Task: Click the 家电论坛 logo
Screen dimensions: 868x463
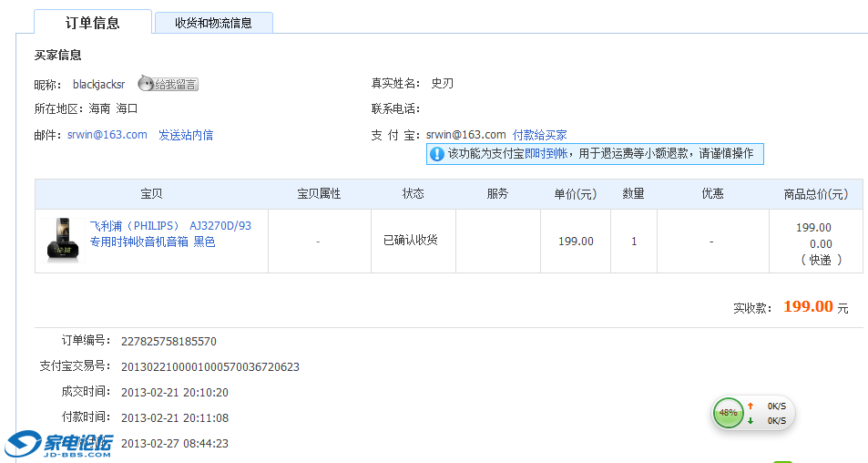Action: 59,444
